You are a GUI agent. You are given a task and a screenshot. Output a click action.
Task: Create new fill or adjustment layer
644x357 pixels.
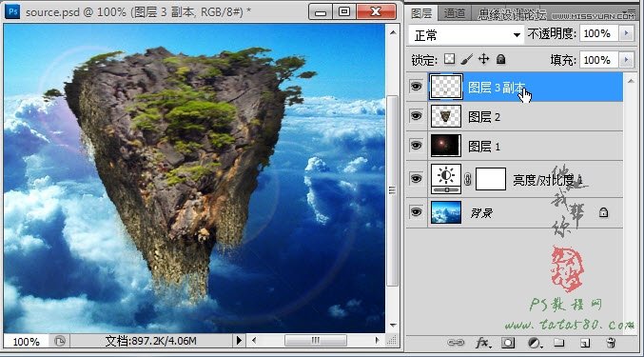(x=535, y=343)
